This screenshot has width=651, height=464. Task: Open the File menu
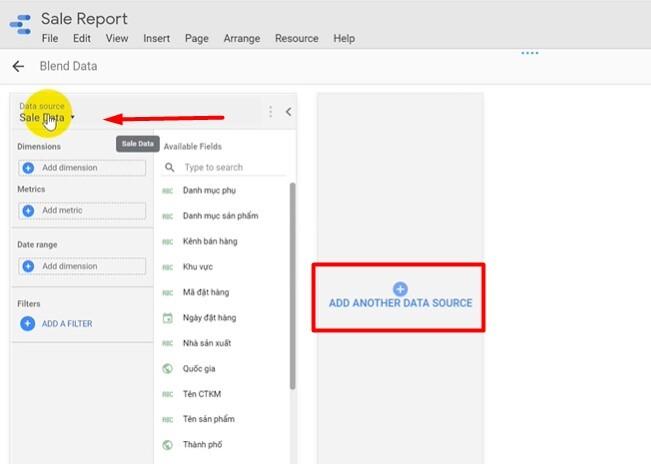click(50, 38)
